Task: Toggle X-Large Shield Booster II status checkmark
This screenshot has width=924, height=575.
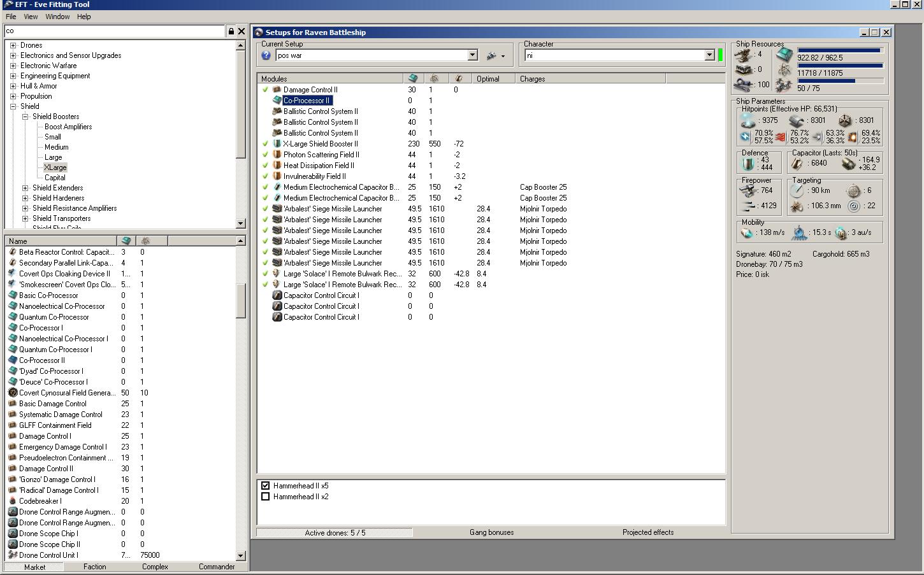Action: (265, 144)
